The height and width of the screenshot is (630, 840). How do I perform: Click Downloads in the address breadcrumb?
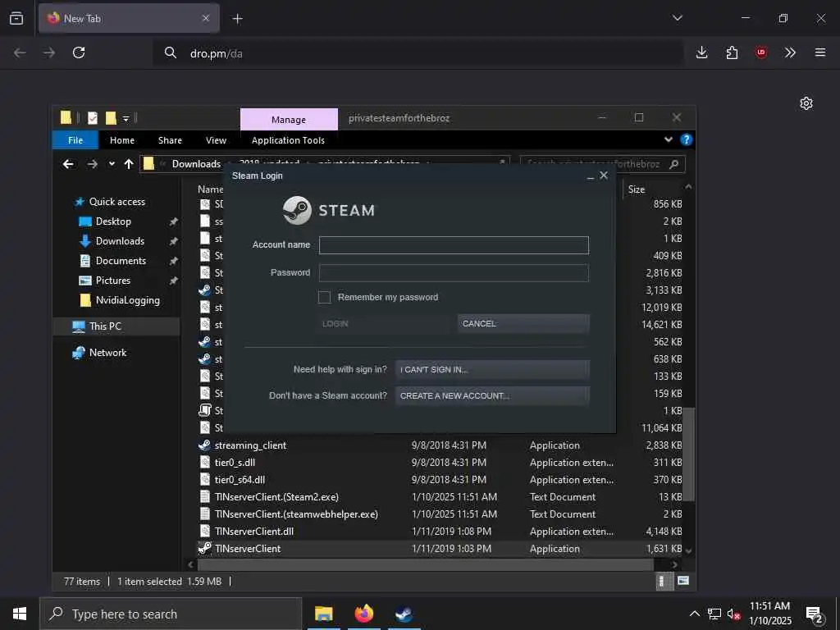[196, 164]
